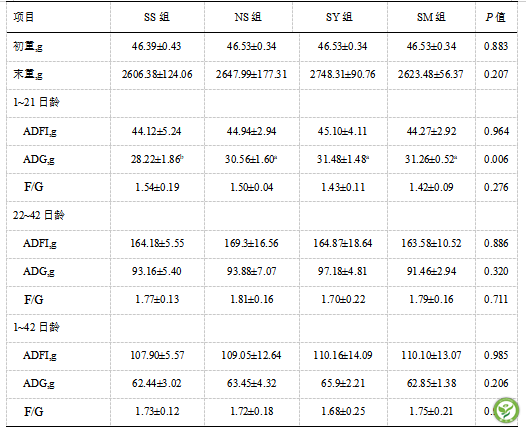Select the 项目 header cell
Viewport: 526px width, 430px height.
[24, 17]
